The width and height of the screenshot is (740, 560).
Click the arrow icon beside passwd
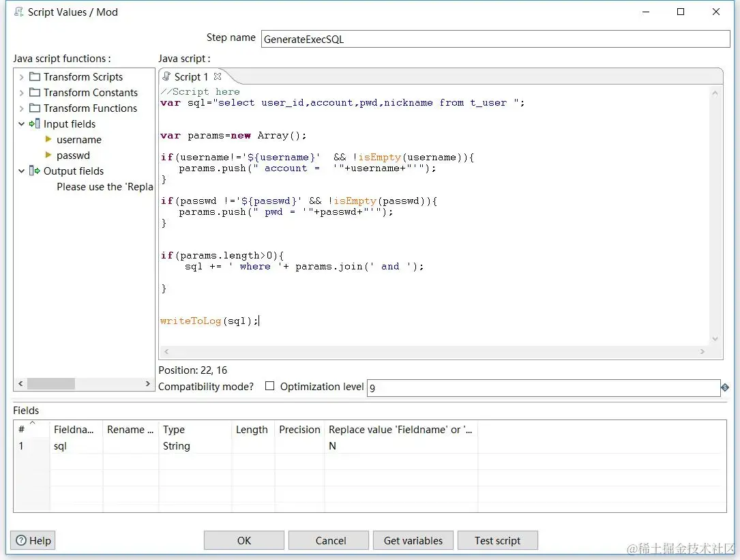tap(48, 155)
